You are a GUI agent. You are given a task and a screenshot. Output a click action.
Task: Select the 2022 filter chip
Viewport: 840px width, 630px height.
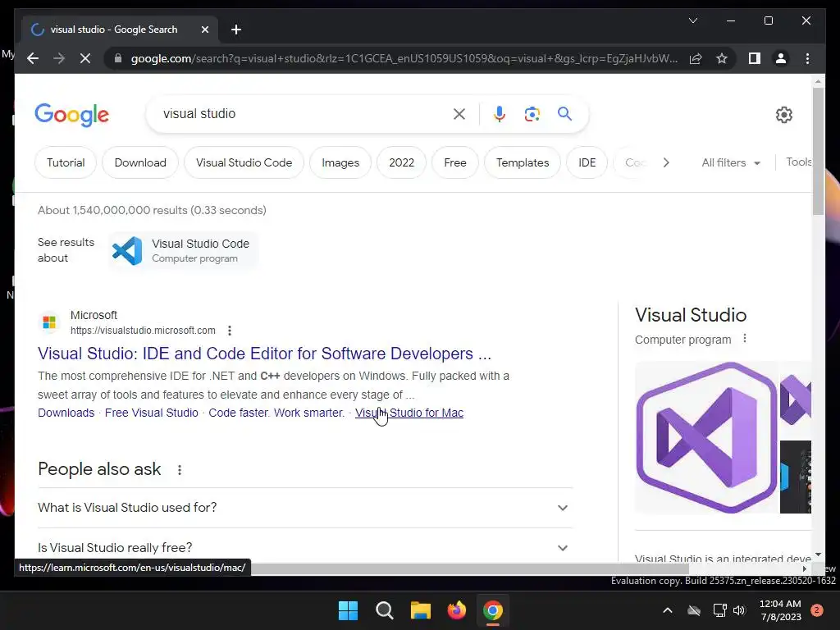[401, 162]
